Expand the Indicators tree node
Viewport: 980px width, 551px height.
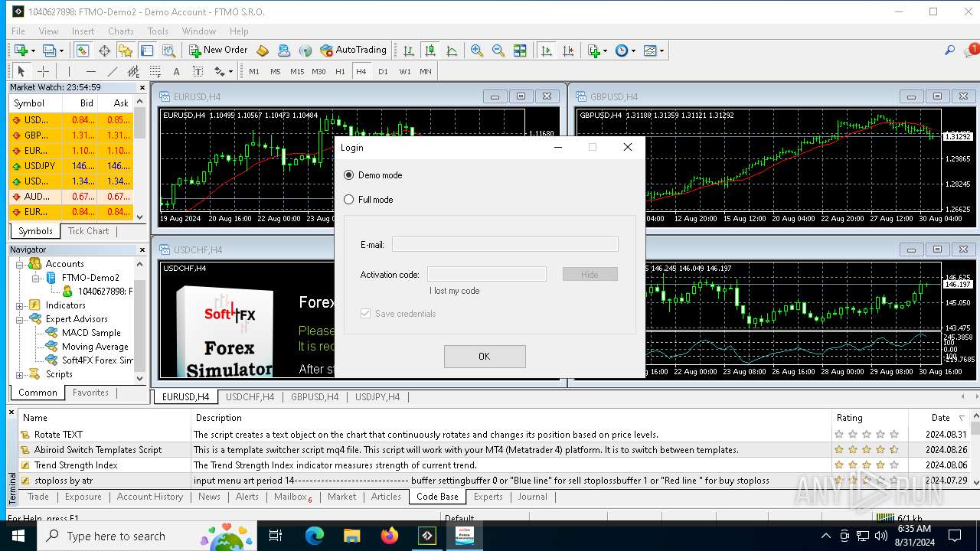pyautogui.click(x=20, y=305)
